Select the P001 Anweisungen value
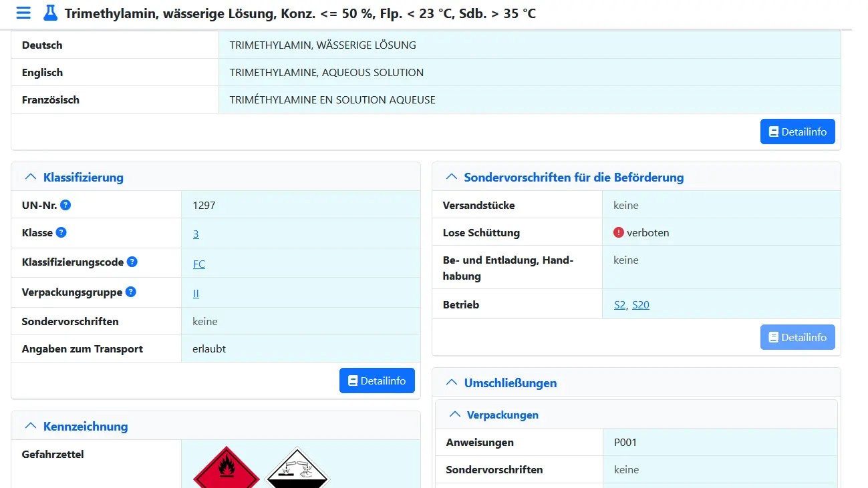The width and height of the screenshot is (868, 488). click(626, 442)
